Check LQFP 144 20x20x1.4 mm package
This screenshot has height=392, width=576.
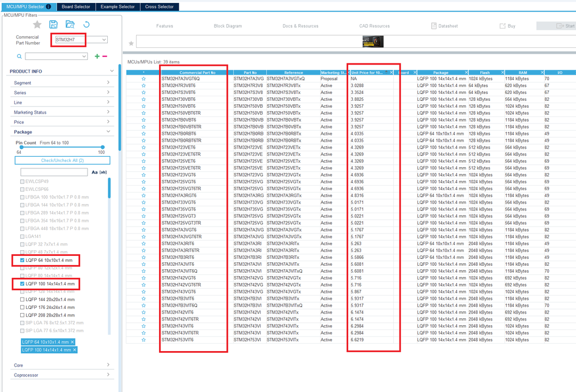[x=22, y=299]
